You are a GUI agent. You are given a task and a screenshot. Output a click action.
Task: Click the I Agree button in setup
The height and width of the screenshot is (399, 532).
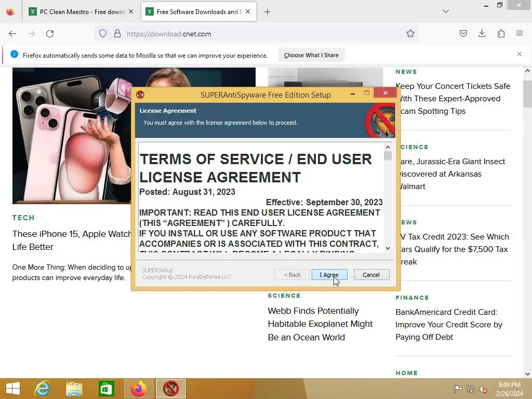pos(329,275)
